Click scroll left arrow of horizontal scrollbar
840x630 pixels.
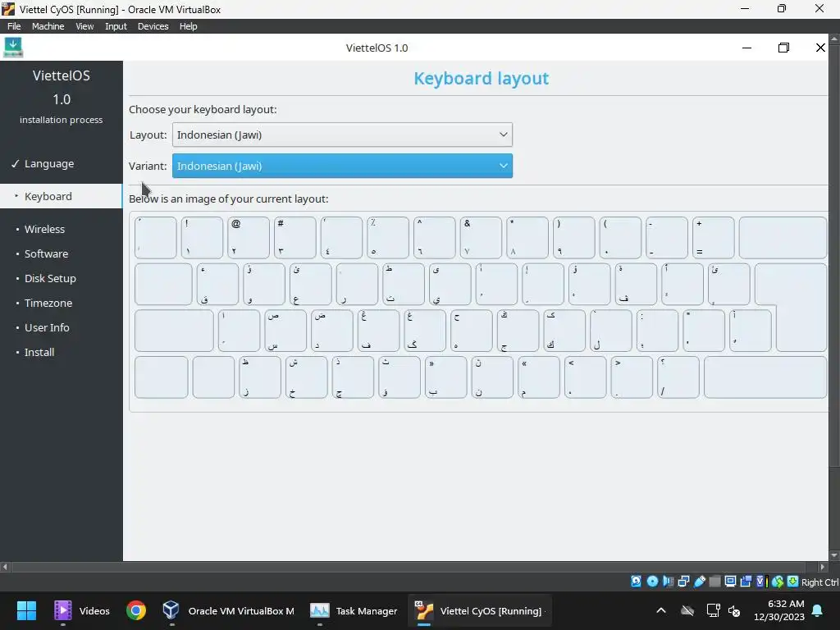5,566
